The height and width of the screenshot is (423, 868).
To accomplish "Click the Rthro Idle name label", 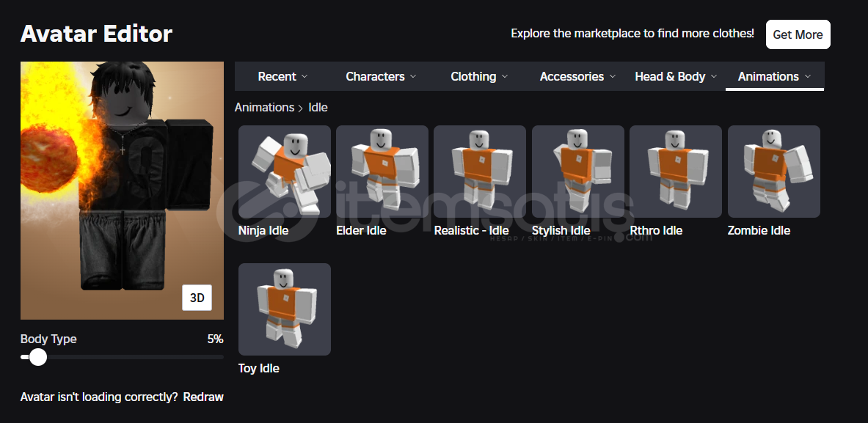I will [656, 231].
